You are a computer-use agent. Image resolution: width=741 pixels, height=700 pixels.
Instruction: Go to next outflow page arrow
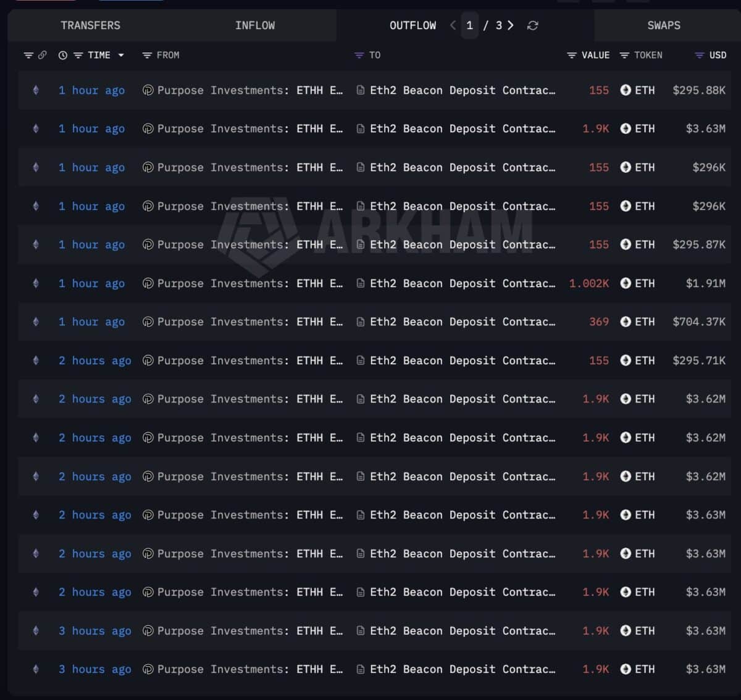[x=510, y=25]
